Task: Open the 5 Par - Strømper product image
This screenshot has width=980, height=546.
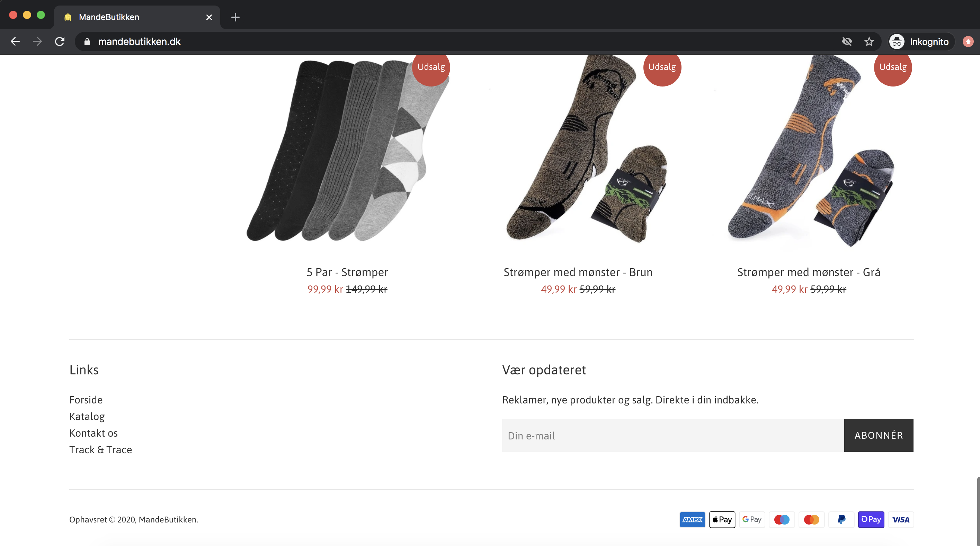Action: [347, 152]
